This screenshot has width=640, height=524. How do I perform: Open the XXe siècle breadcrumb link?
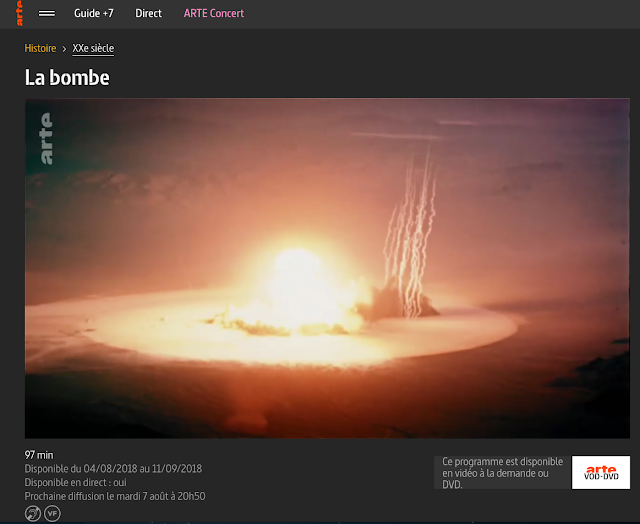click(x=93, y=48)
